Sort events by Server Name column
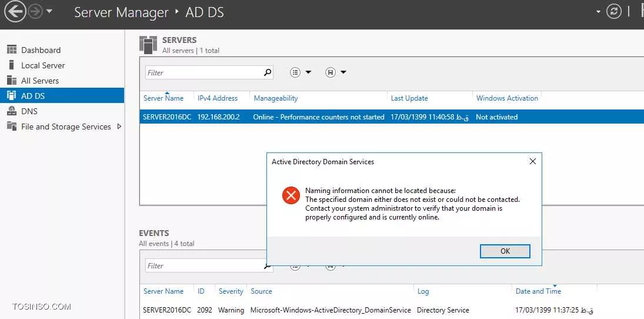The image size is (644, 319). click(163, 291)
